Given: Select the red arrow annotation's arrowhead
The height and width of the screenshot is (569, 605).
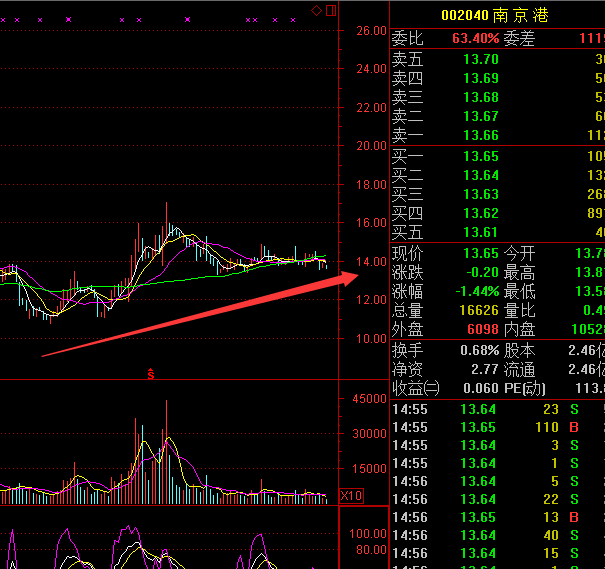Looking at the screenshot, I should (x=350, y=275).
